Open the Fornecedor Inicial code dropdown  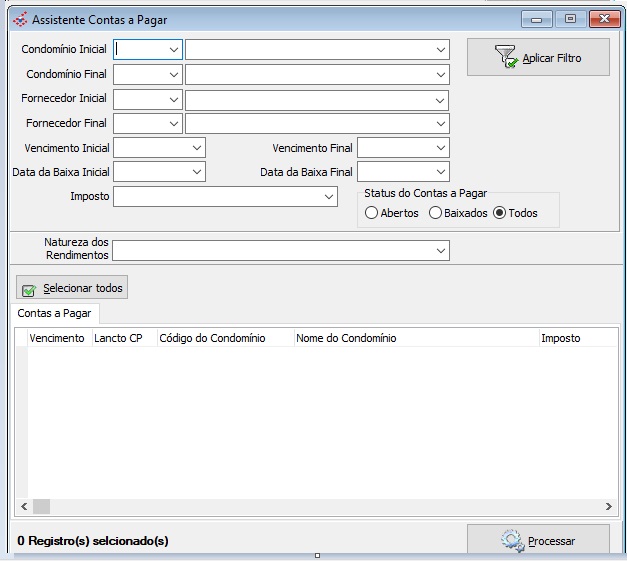click(x=174, y=99)
